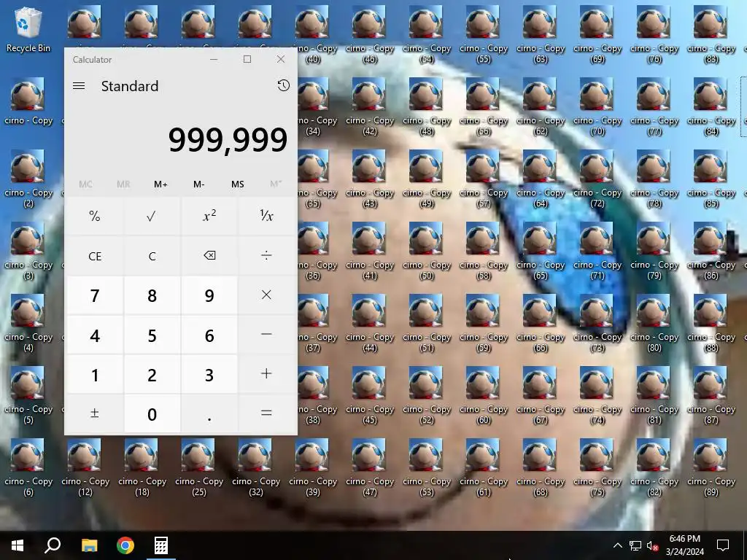Click the backspace delete key
This screenshot has width=747, height=560.
click(x=209, y=256)
